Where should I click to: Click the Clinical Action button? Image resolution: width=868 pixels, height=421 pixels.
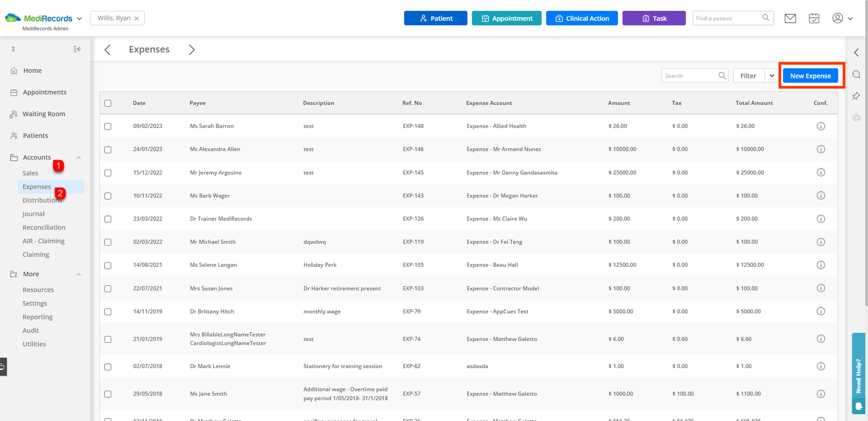(x=582, y=18)
